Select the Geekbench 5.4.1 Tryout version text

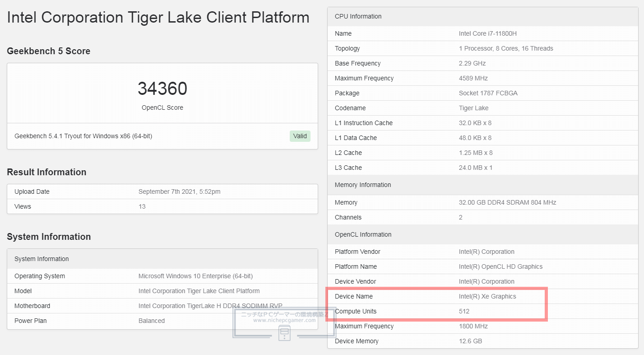[x=83, y=136]
